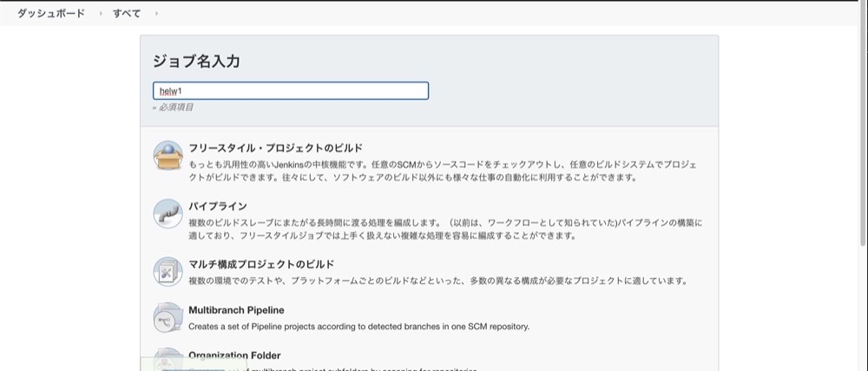
Task: Open the すべて breadcrumb link
Action: (127, 13)
